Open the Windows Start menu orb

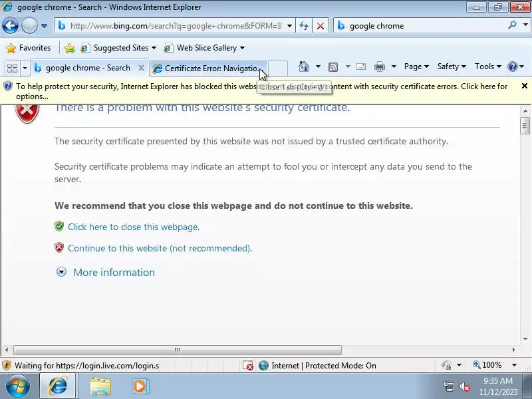tap(17, 386)
